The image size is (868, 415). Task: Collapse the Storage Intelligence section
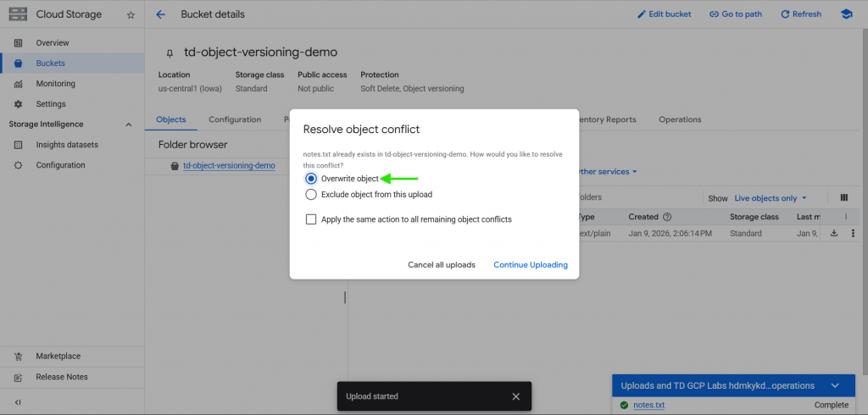pos(129,125)
